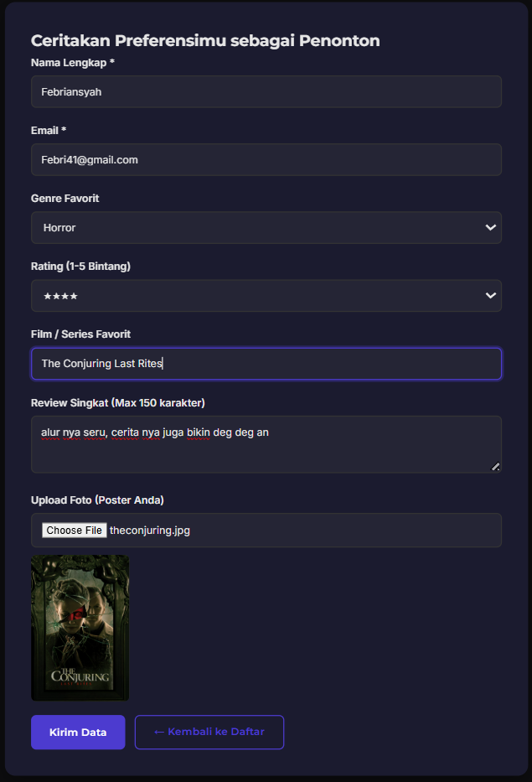The width and height of the screenshot is (532, 782).
Task: Click the "Rating (1-5 Bintang)" label
Action: [80, 267]
